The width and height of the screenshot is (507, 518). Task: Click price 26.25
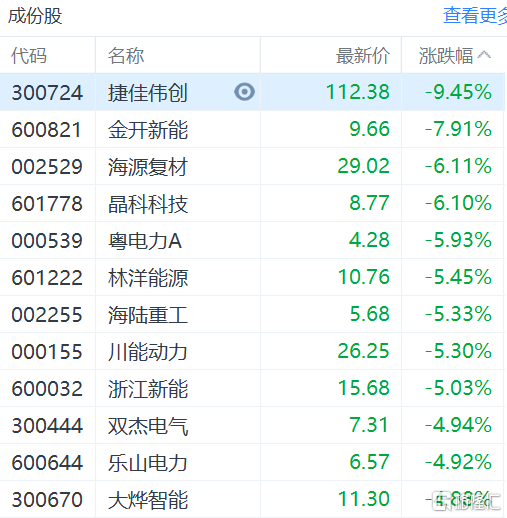364,351
